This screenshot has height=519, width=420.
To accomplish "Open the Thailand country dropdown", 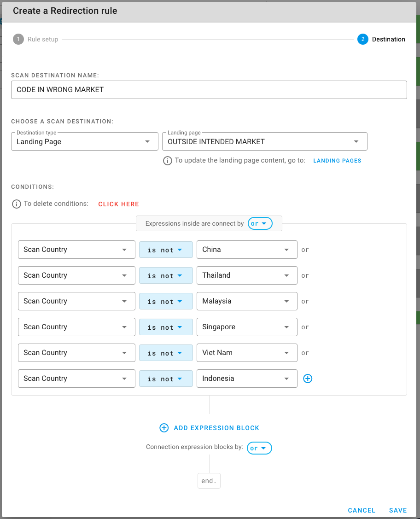I will (x=247, y=275).
